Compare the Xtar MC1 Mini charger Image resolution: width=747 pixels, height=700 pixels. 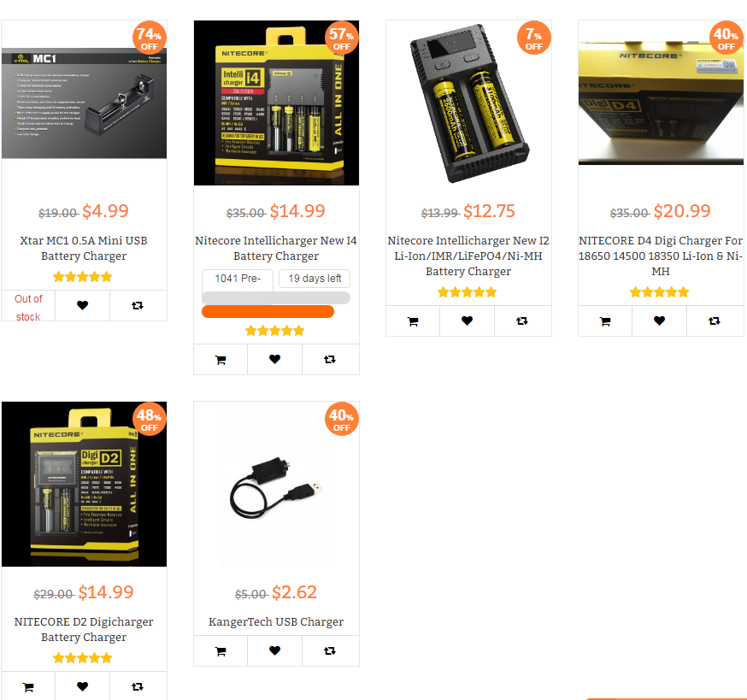pyautogui.click(x=138, y=305)
